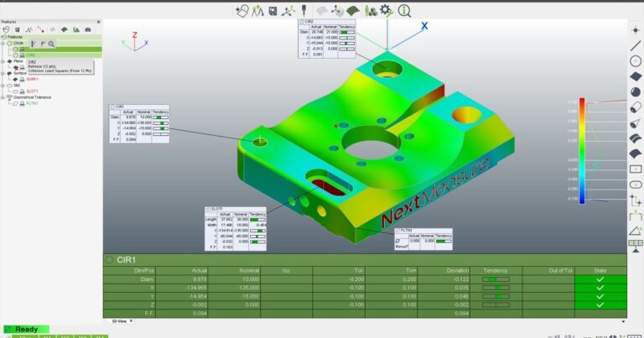The height and width of the screenshot is (338, 644).
Task: Click the save disk icon in top toolbar
Action: pyautogui.click(x=273, y=11)
